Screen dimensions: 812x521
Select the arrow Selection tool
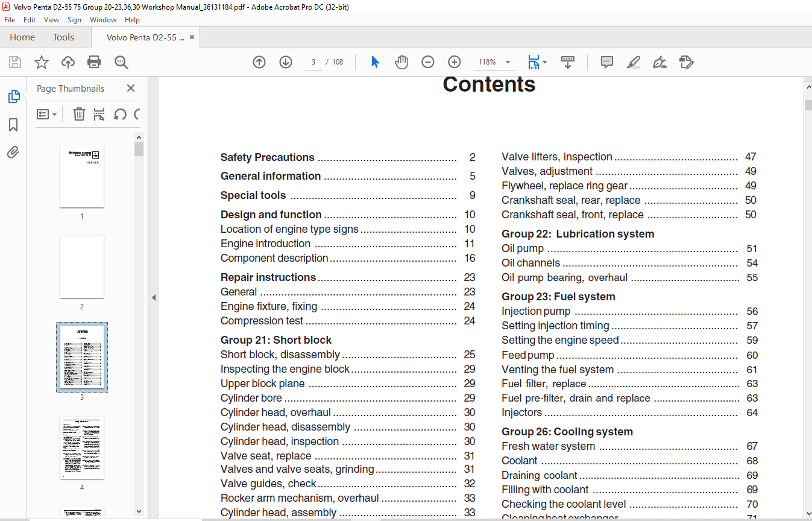[x=375, y=62]
